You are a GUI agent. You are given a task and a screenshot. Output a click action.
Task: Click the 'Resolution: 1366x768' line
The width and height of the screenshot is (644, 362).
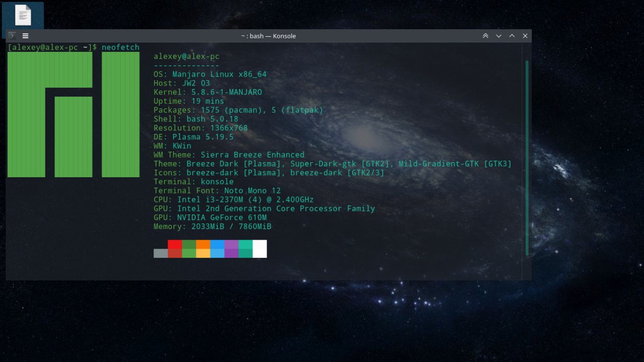201,128
